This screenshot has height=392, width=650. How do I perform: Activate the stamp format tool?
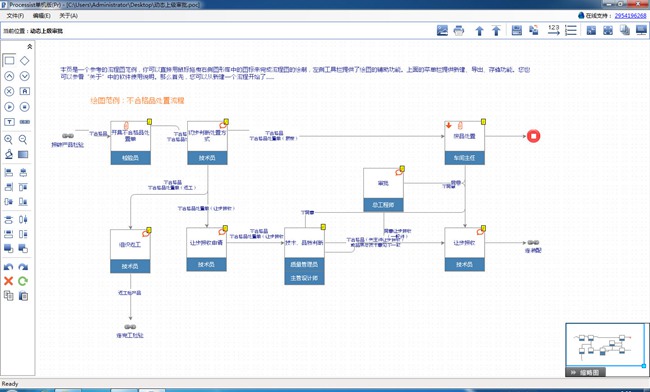(9, 155)
